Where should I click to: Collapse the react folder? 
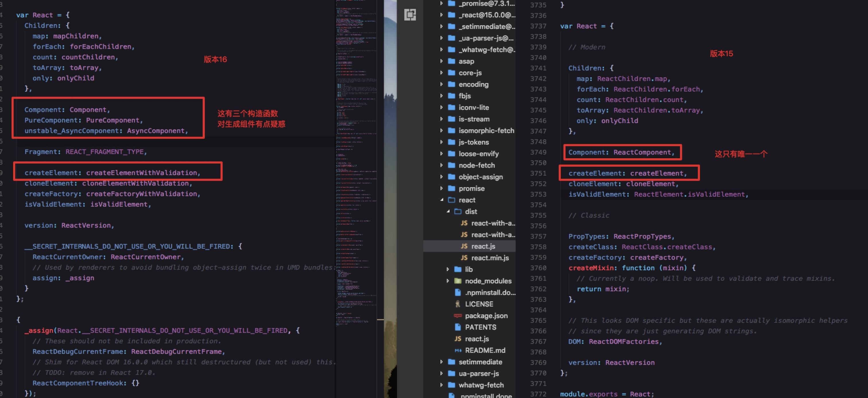441,200
